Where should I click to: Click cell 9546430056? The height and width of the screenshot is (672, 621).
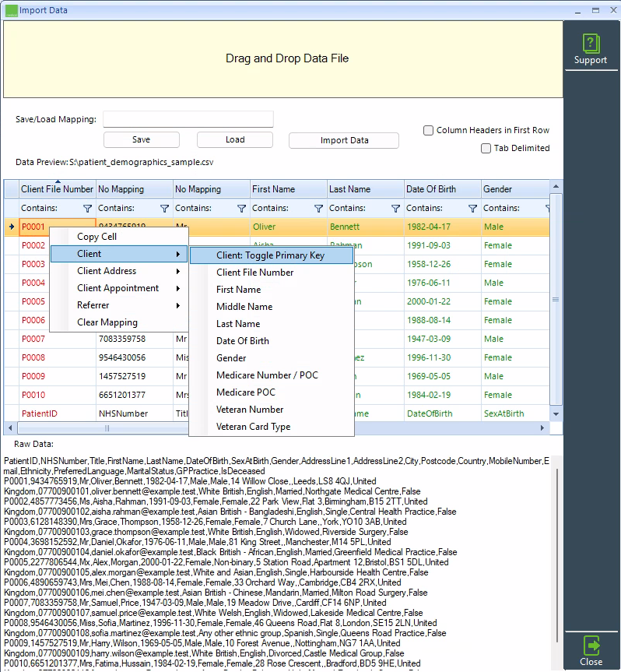[x=135, y=358]
